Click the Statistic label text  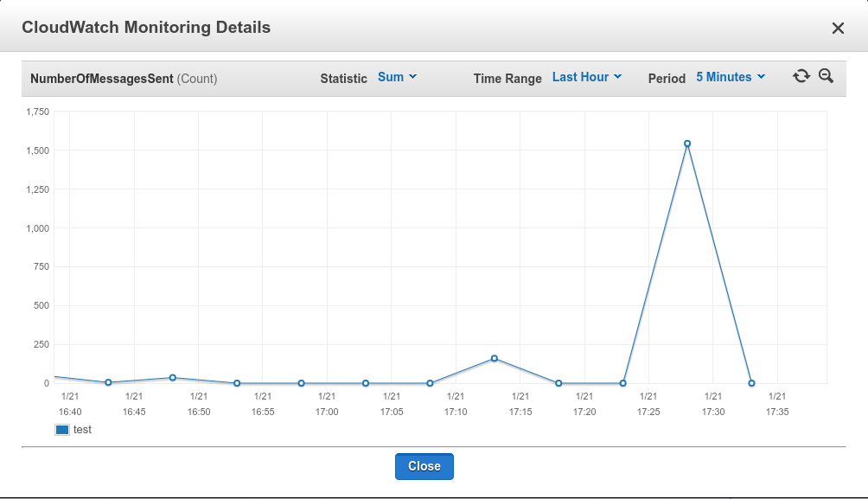coord(344,79)
